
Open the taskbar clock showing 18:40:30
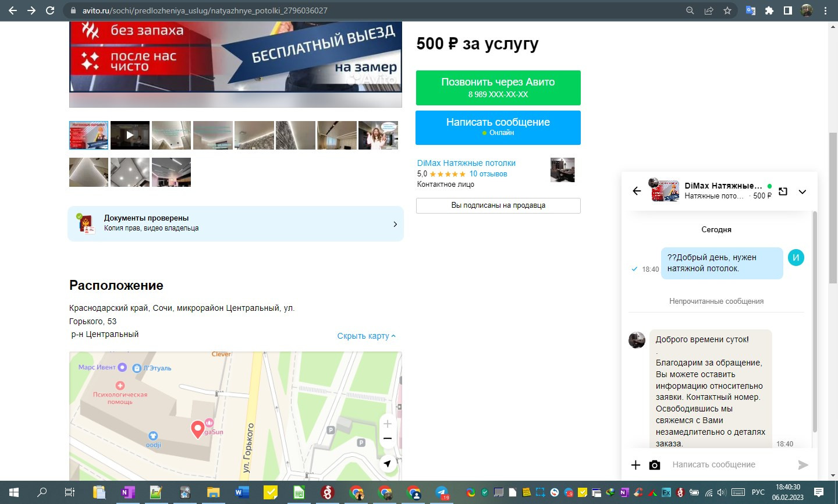pos(788,492)
